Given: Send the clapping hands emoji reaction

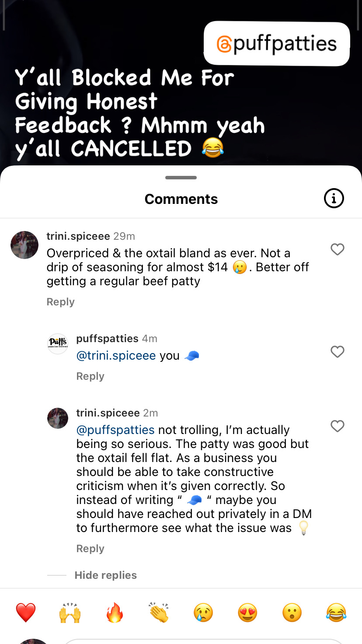Looking at the screenshot, I should coord(159,612).
